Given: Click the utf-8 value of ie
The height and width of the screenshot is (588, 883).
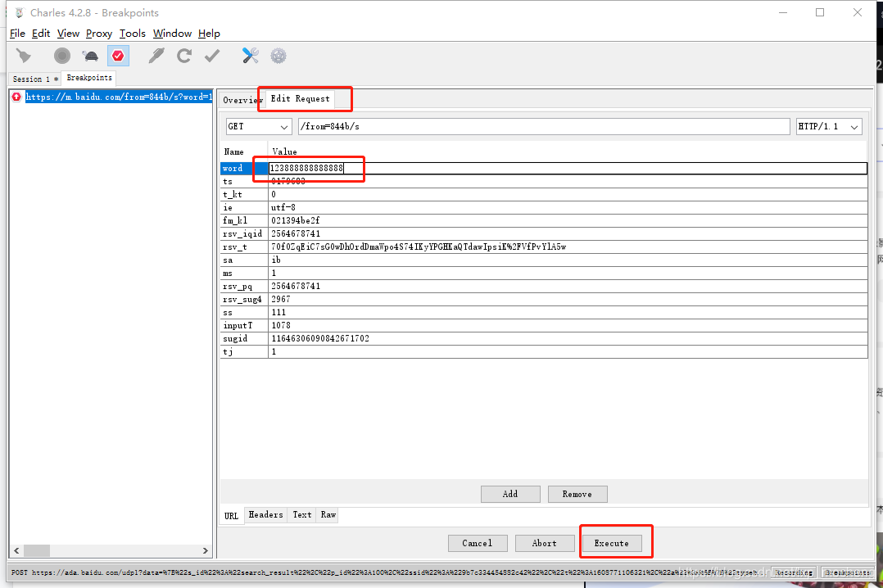Looking at the screenshot, I should click(283, 207).
